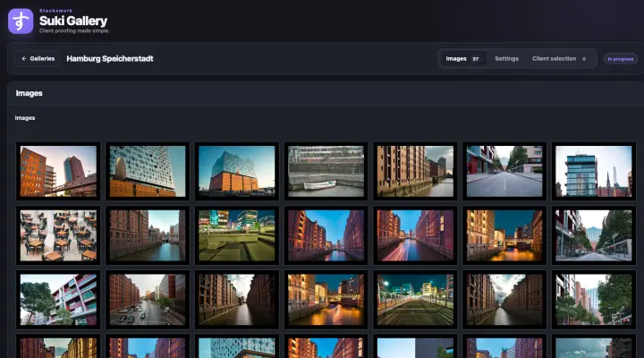Open the Client selection tab

(559, 59)
